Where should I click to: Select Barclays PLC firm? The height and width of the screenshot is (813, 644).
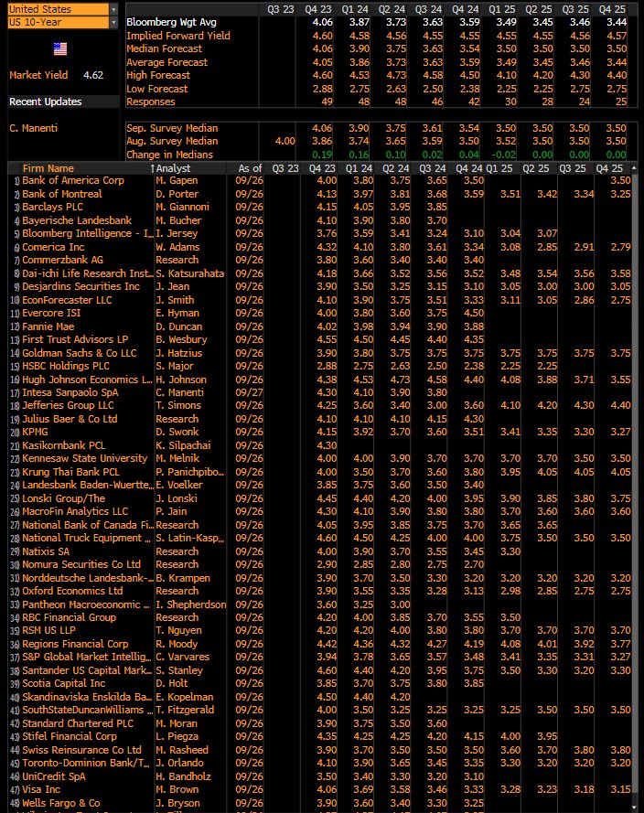[52, 207]
